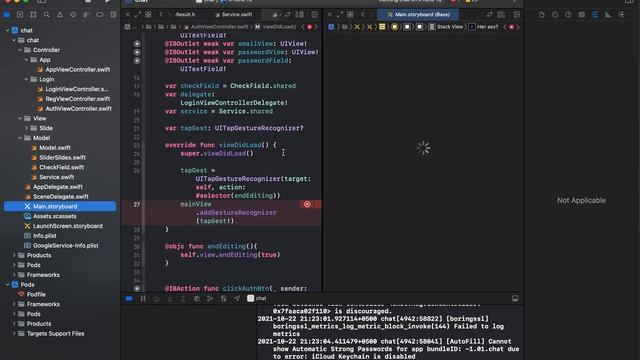Viewport: 640px width, 360px height.
Task: Open the Connections inspector tab
Action: (622, 15)
